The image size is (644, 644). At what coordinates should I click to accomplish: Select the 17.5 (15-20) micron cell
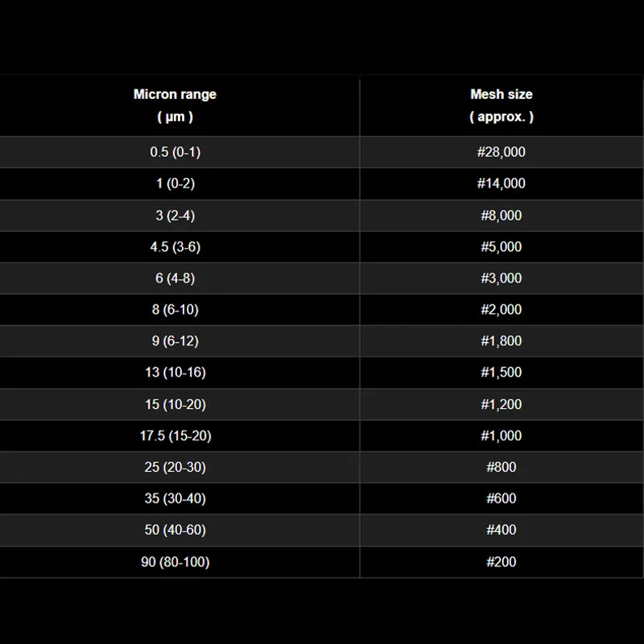[175, 436]
